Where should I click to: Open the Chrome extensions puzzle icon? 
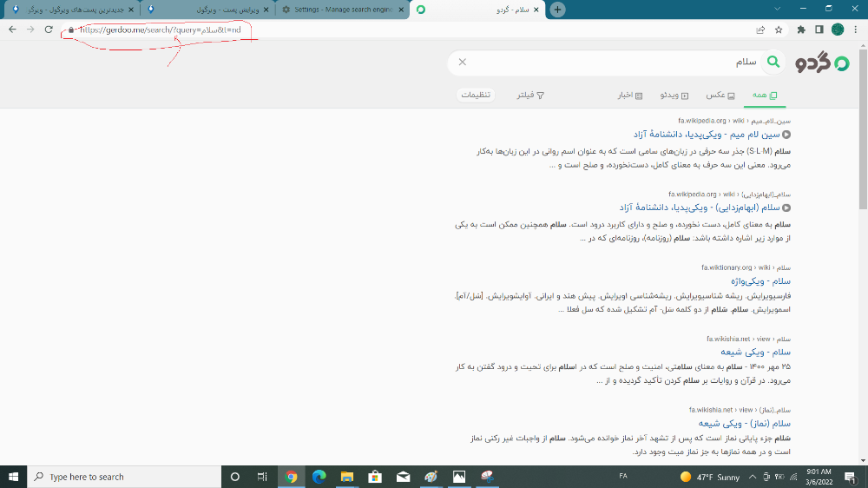[x=801, y=30]
